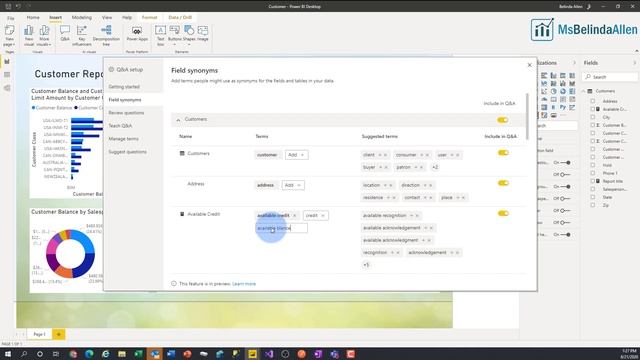Check the Address field in Fields pane

593,101
